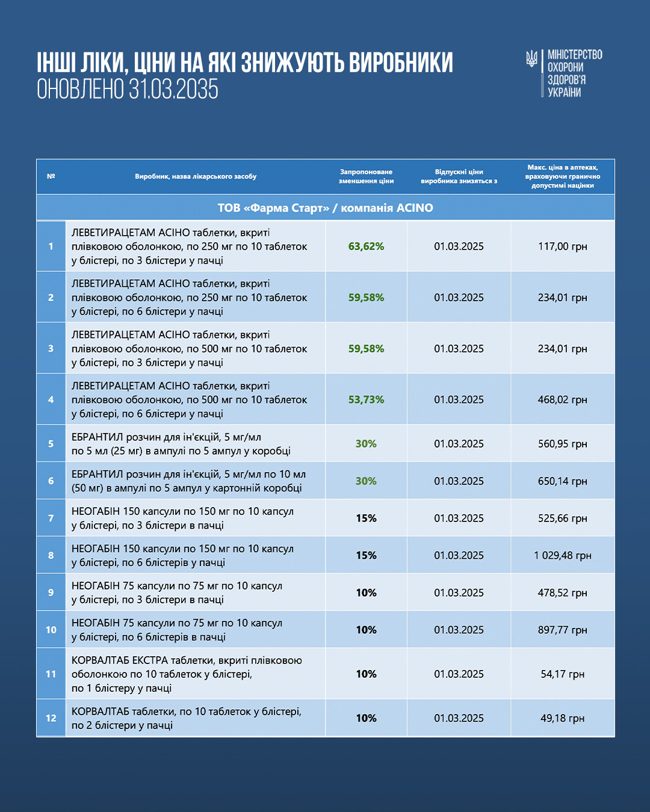Click the "10%" value in row 9
Image resolution: width=650 pixels, height=812 pixels.
pos(366,592)
